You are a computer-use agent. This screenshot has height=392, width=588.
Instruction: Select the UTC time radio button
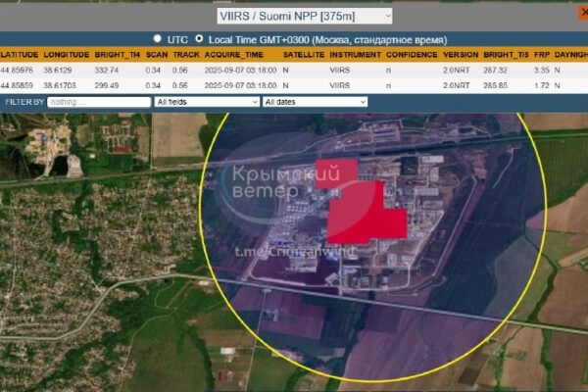158,38
